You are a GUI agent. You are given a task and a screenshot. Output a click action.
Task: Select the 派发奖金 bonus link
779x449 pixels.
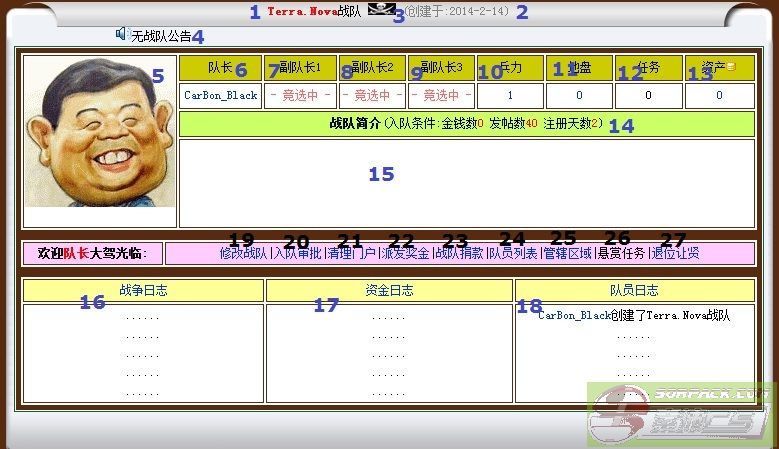point(405,254)
